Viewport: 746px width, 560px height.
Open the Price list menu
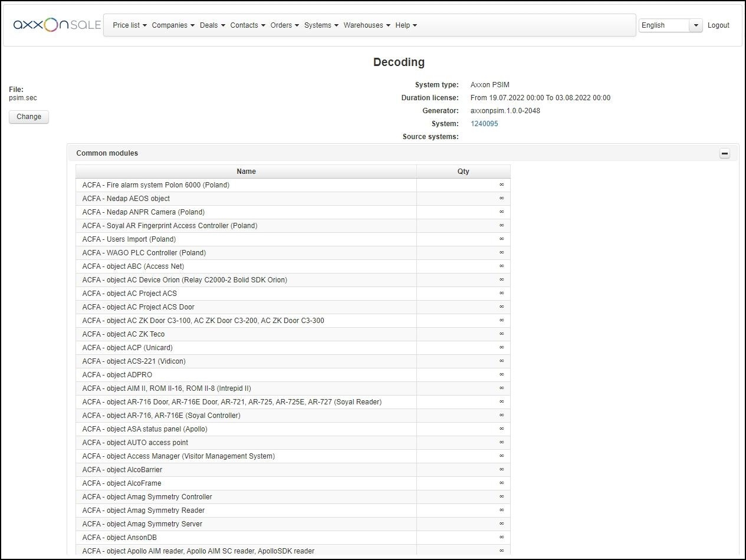point(130,25)
